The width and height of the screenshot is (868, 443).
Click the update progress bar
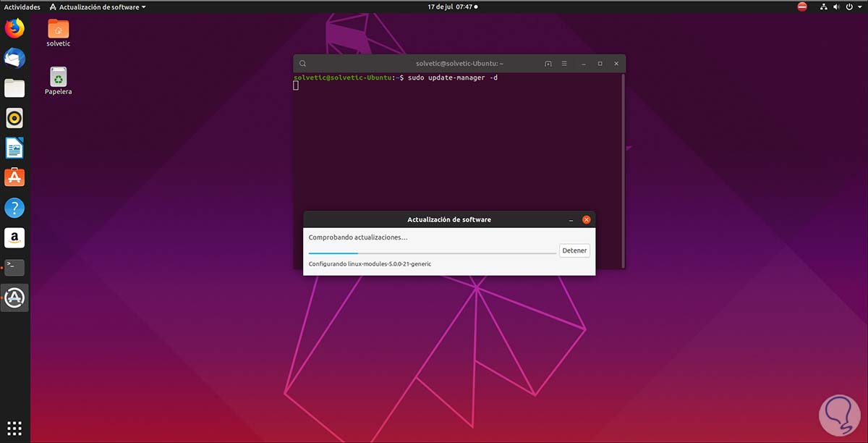pyautogui.click(x=432, y=253)
